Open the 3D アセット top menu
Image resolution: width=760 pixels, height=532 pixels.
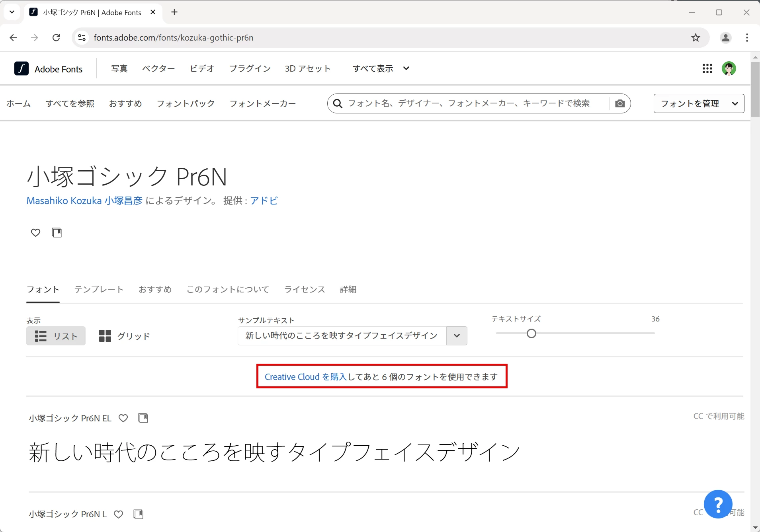coord(308,68)
